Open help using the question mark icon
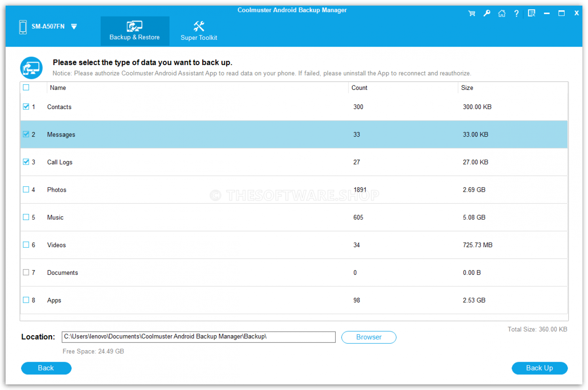588x390 pixels. (x=516, y=13)
